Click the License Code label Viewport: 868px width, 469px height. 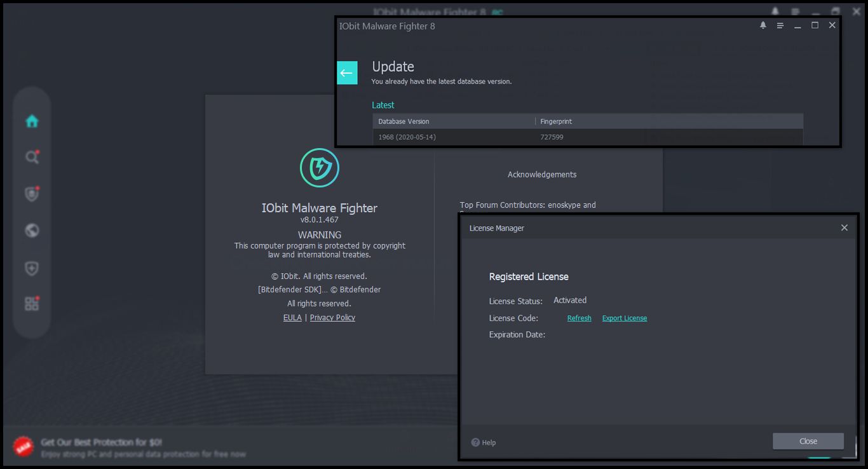pos(513,318)
